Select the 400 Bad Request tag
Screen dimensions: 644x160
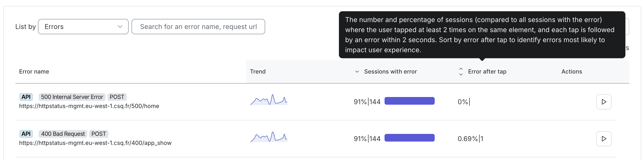point(63,134)
